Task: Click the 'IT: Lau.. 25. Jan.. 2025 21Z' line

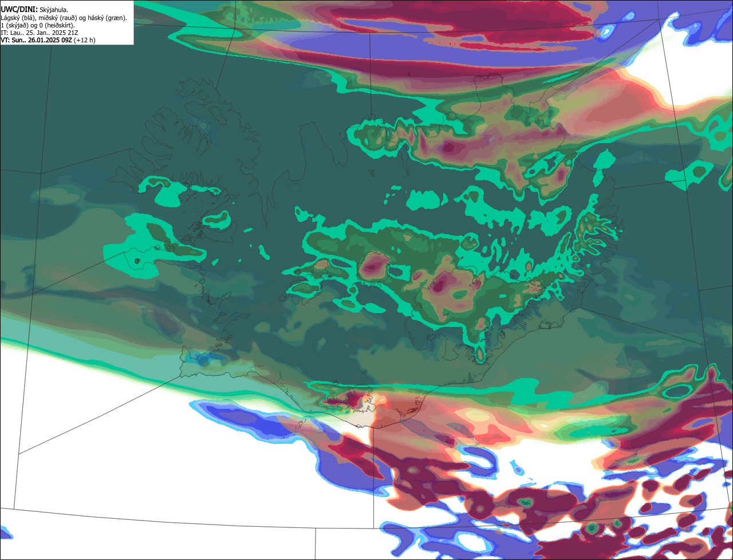Action: click(40, 33)
